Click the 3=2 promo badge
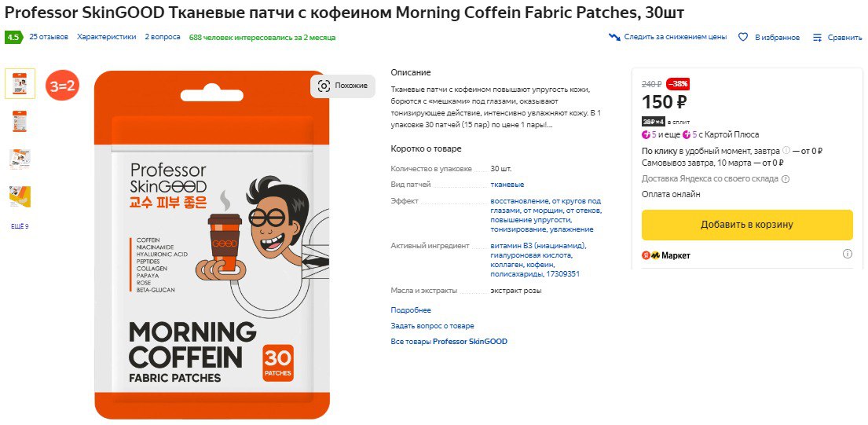 tap(63, 86)
